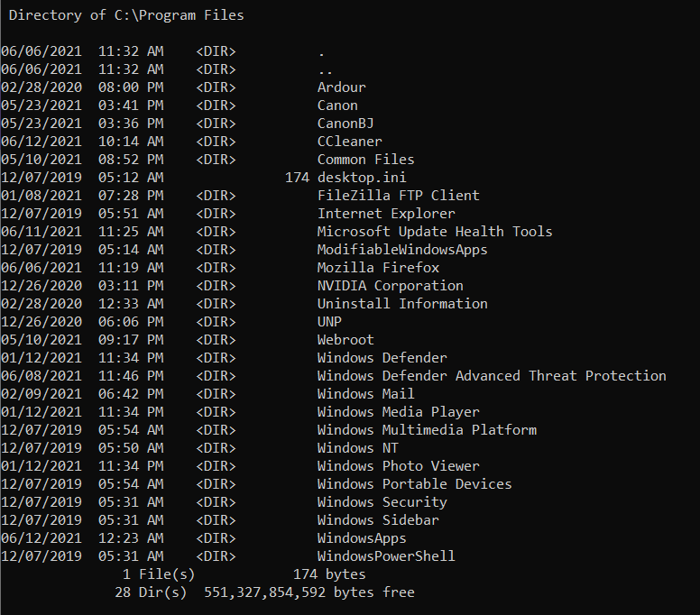Click Microsoft Update Health Tools text

[434, 232]
